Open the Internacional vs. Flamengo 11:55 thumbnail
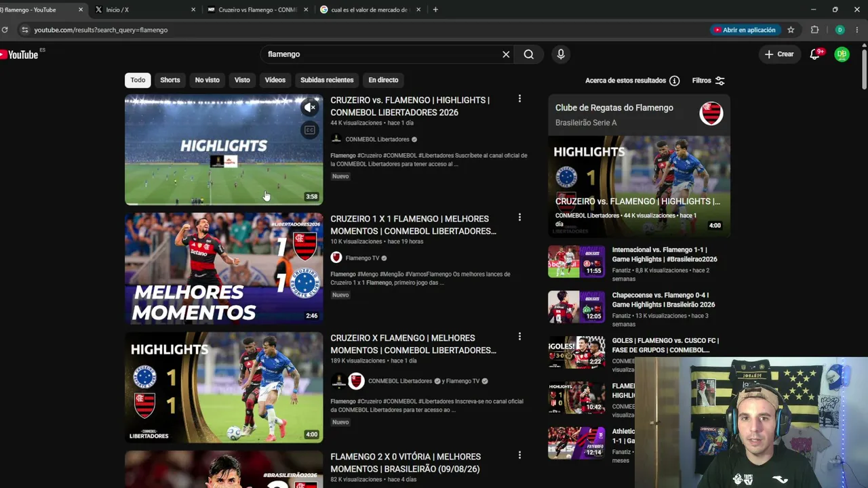 [576, 262]
